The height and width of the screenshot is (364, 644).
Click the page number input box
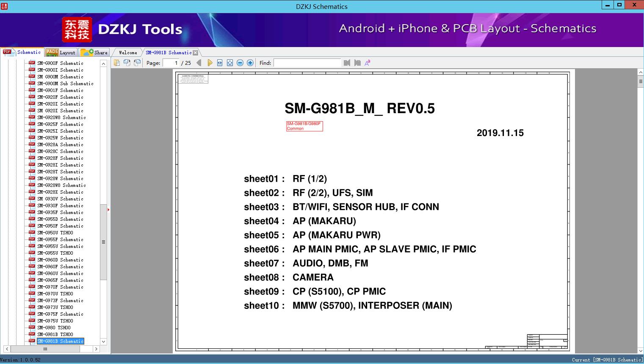[171, 63]
